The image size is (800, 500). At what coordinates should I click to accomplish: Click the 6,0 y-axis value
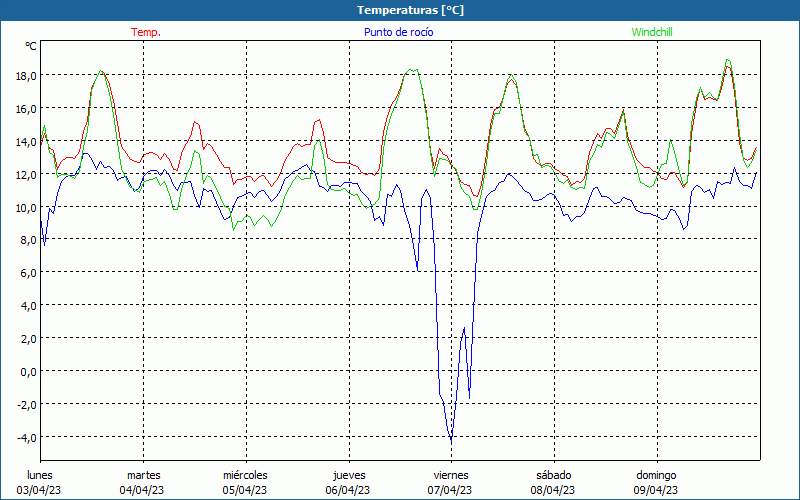(29, 272)
